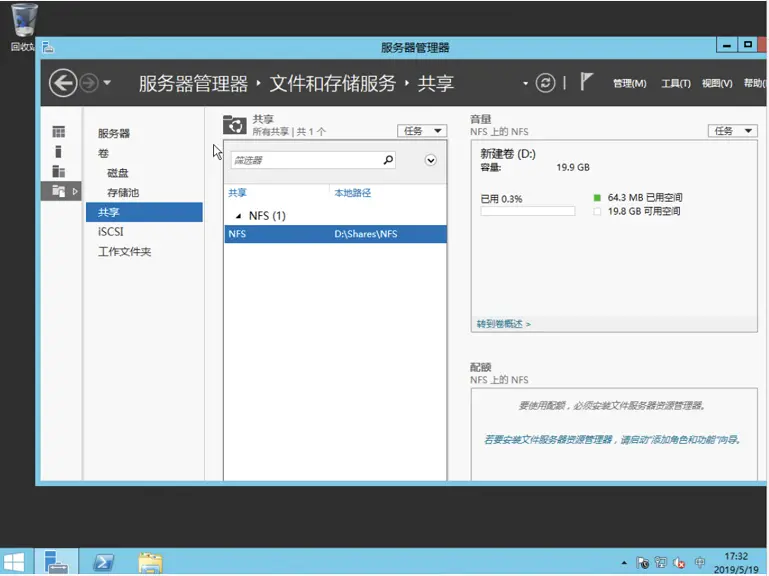Open 服务器 in the navigation pane
Image resolution: width=769 pixels, height=576 pixels.
(x=114, y=133)
